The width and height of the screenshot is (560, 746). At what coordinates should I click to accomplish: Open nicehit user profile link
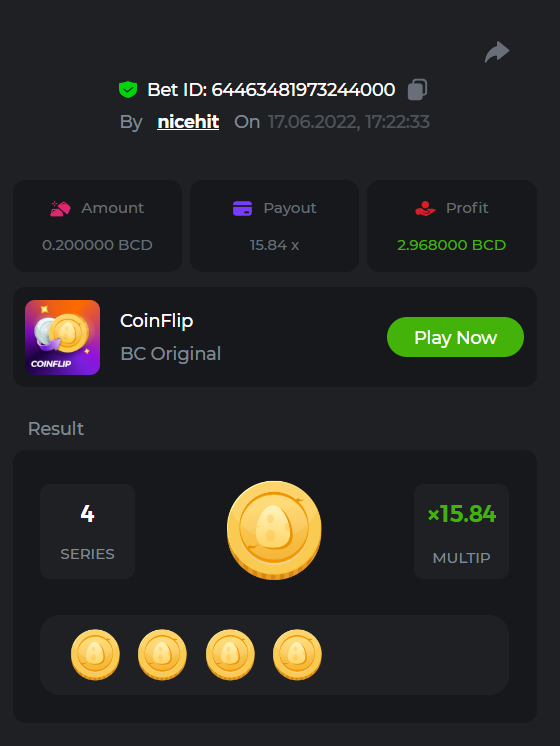point(188,122)
